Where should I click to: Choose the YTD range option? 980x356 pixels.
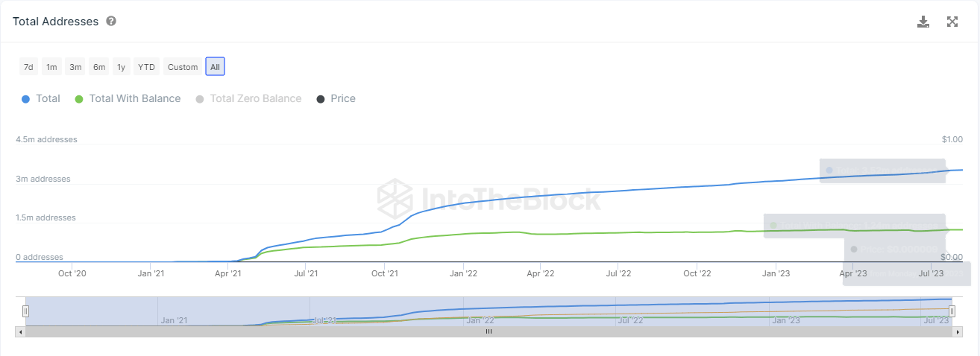146,67
